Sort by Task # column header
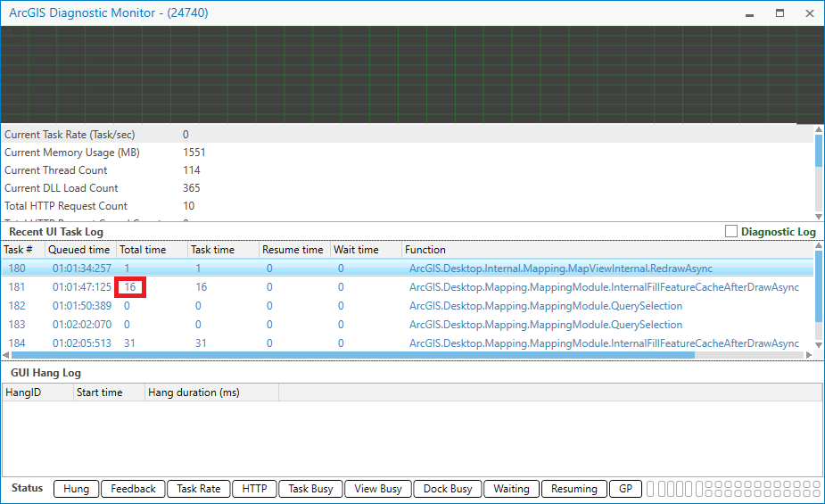The height and width of the screenshot is (504, 825). coord(22,250)
